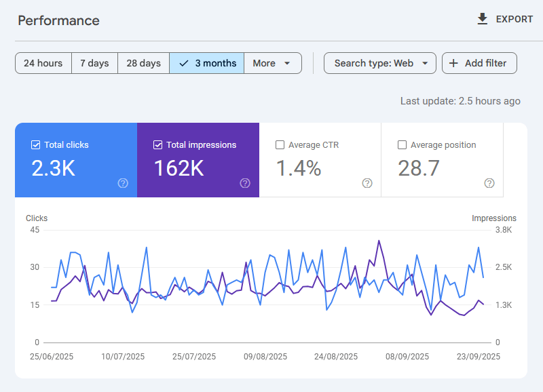
Task: Enable the Average position checkbox
Action: (x=402, y=144)
